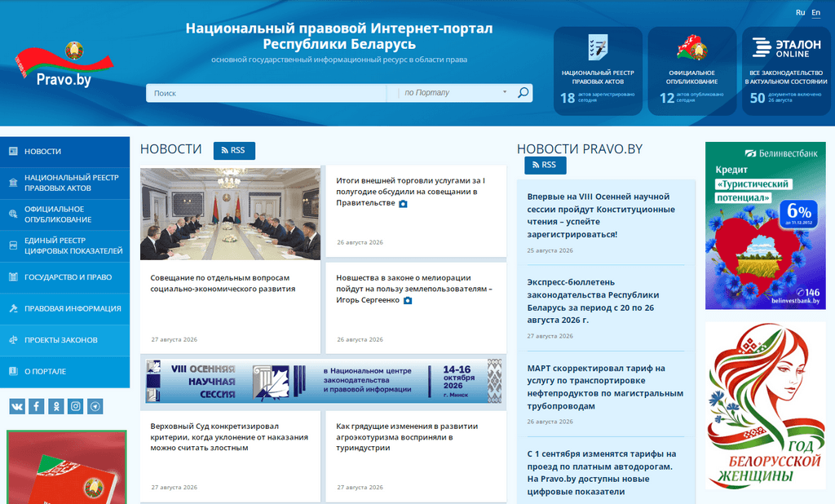This screenshot has height=504, width=835.
Task: Open Государство и право menu item
Action: (65, 277)
